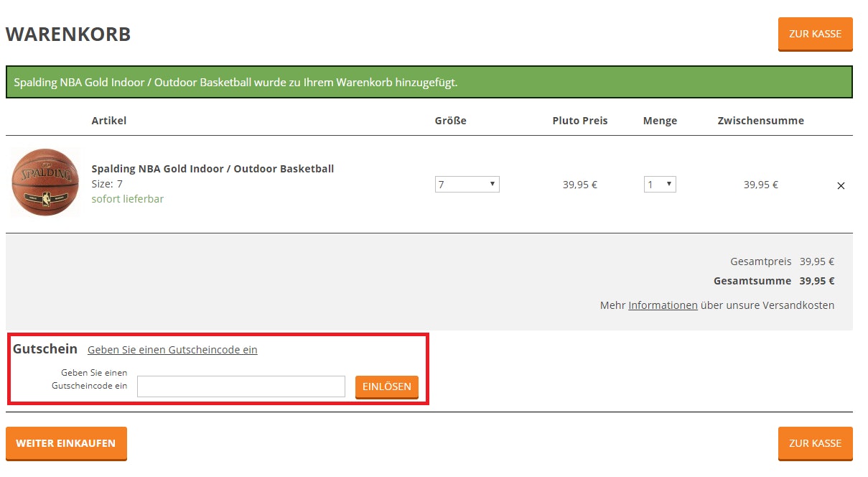Click the green added-to-cart notification message
868x477 pixels.
click(429, 82)
